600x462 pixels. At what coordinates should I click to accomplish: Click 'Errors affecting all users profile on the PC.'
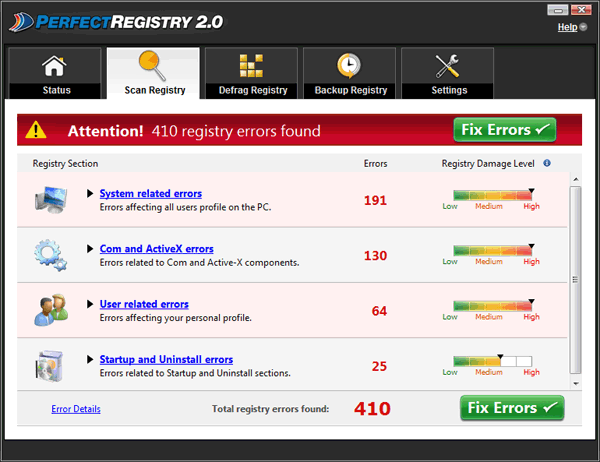186,207
